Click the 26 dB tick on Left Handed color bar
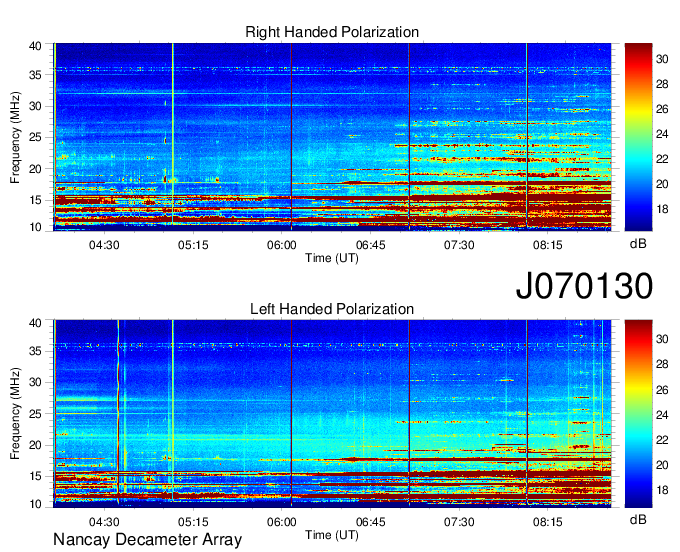This screenshot has width=680, height=552. [x=662, y=390]
